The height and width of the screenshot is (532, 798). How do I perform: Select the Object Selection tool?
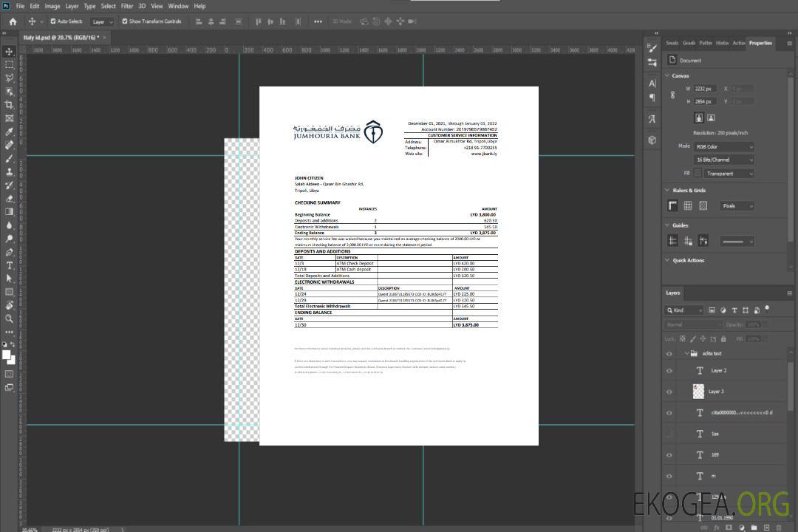[9, 92]
